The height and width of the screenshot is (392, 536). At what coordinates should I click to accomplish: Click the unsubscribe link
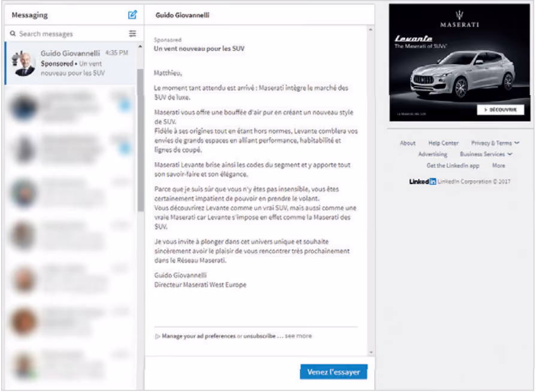point(259,336)
